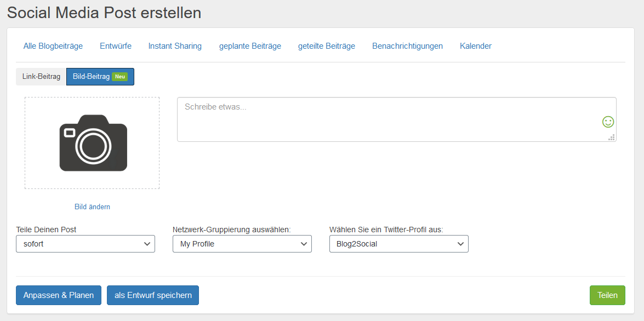Open the Twitter-Profil selection dropdown
The image size is (644, 321).
pos(398,244)
